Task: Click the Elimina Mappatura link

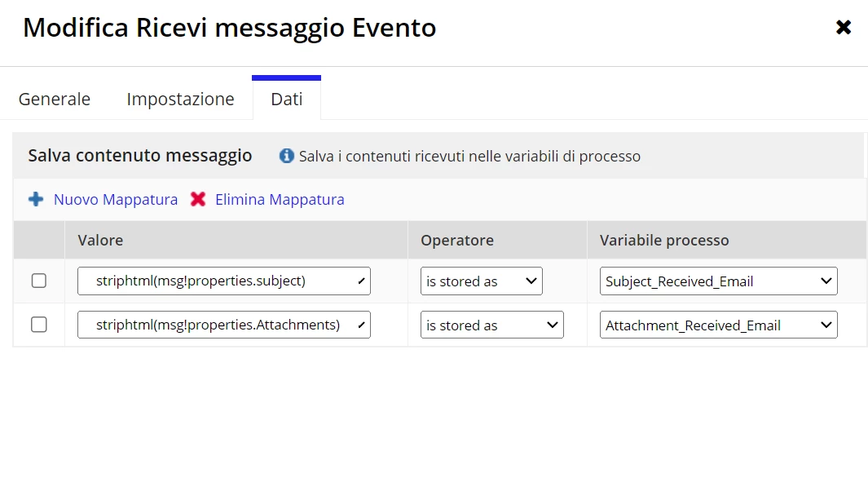Action: click(x=280, y=199)
